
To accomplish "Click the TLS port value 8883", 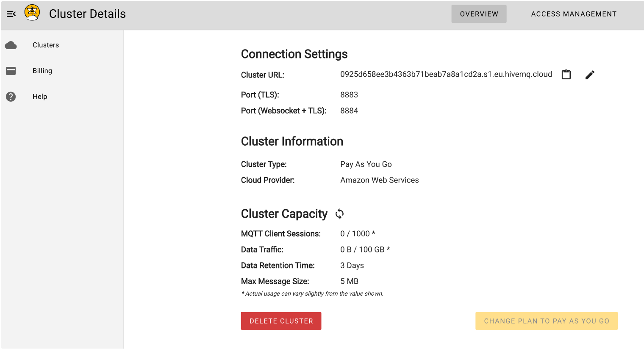I will click(349, 95).
